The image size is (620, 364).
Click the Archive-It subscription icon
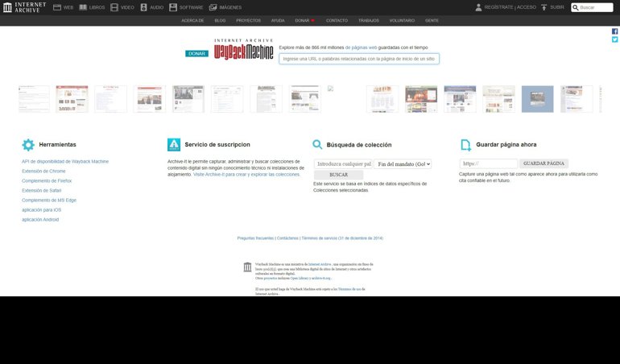(x=174, y=145)
